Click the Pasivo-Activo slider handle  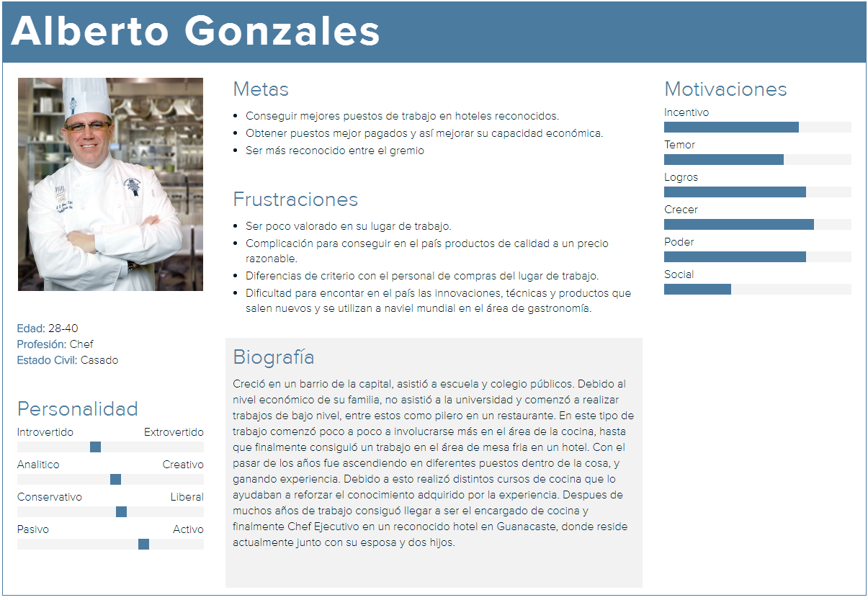143,545
